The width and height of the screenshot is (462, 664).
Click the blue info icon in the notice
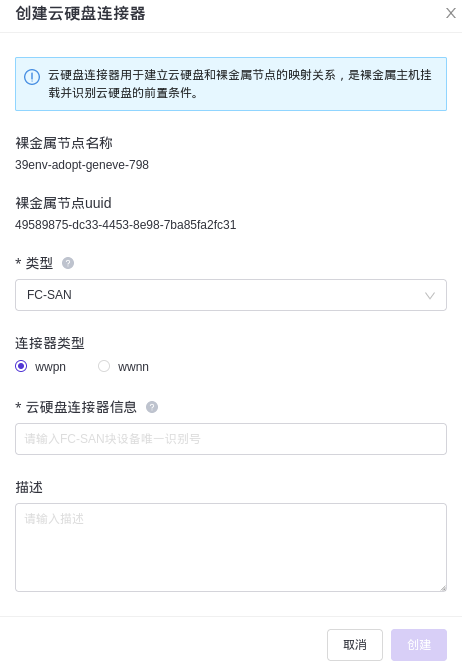pos(32,77)
